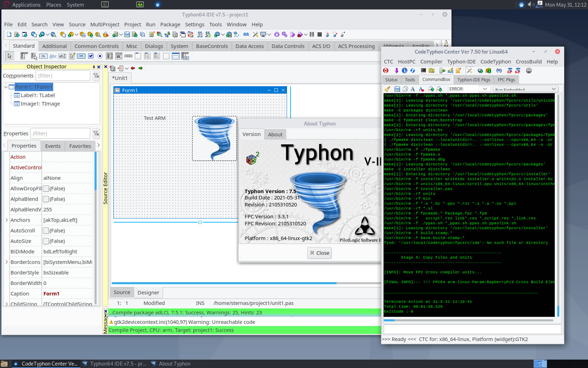Screen dimensions: 588x368
Task: Select TMemo component in Standard palette
Action: (72, 56)
